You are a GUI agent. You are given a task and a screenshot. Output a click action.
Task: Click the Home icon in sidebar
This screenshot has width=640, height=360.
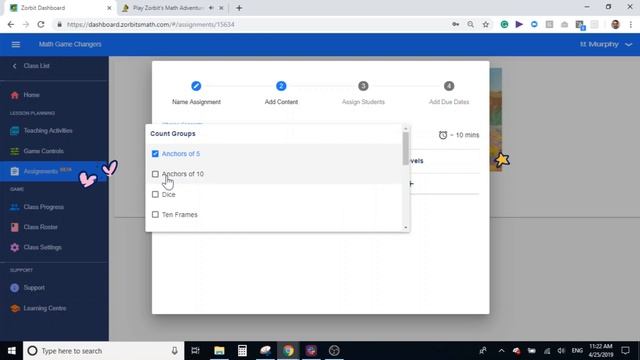click(x=15, y=95)
